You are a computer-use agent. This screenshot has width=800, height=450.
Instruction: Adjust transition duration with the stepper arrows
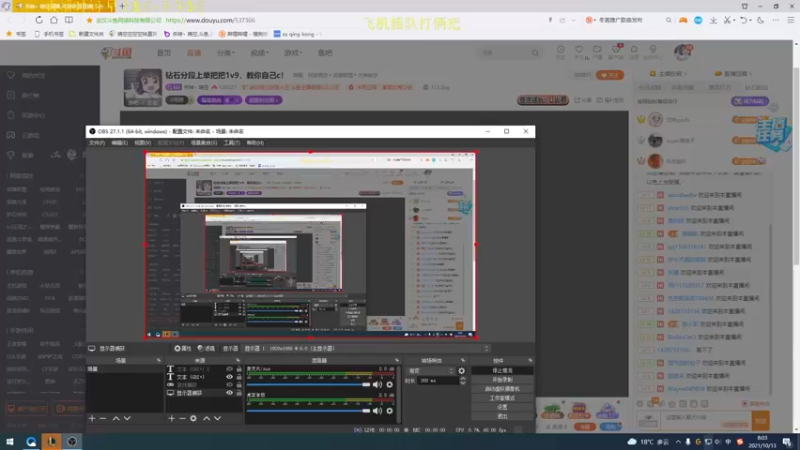coord(462,381)
